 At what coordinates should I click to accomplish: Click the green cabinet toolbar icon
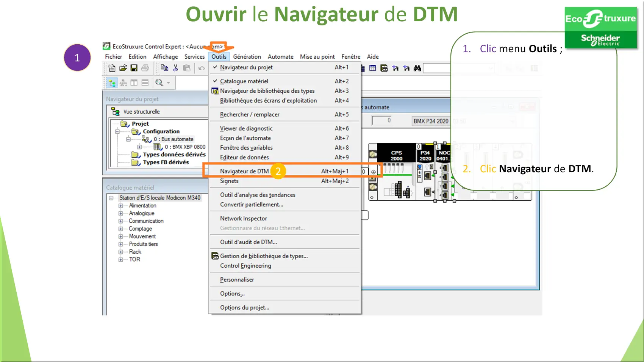[384, 68]
